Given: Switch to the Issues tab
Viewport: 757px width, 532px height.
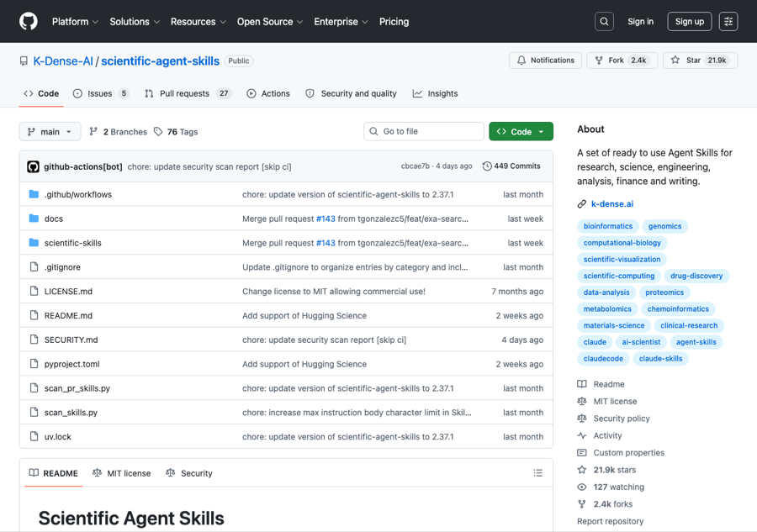Looking at the screenshot, I should pyautogui.click(x=101, y=93).
